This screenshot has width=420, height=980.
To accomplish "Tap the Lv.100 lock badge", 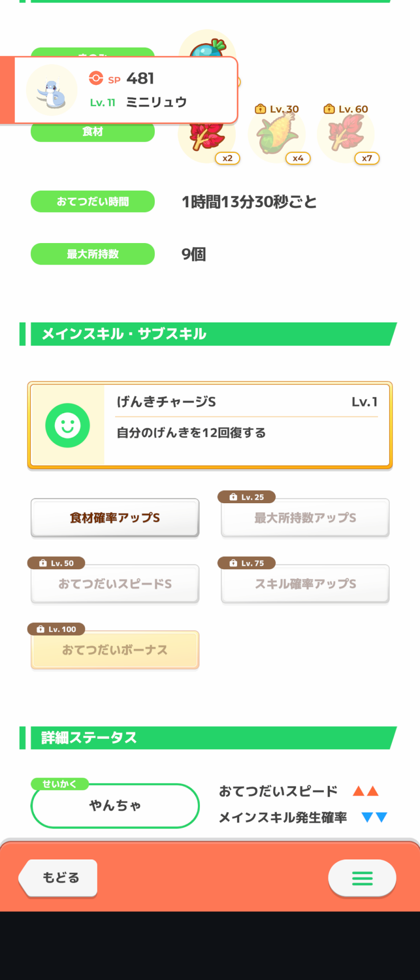I will 56,629.
